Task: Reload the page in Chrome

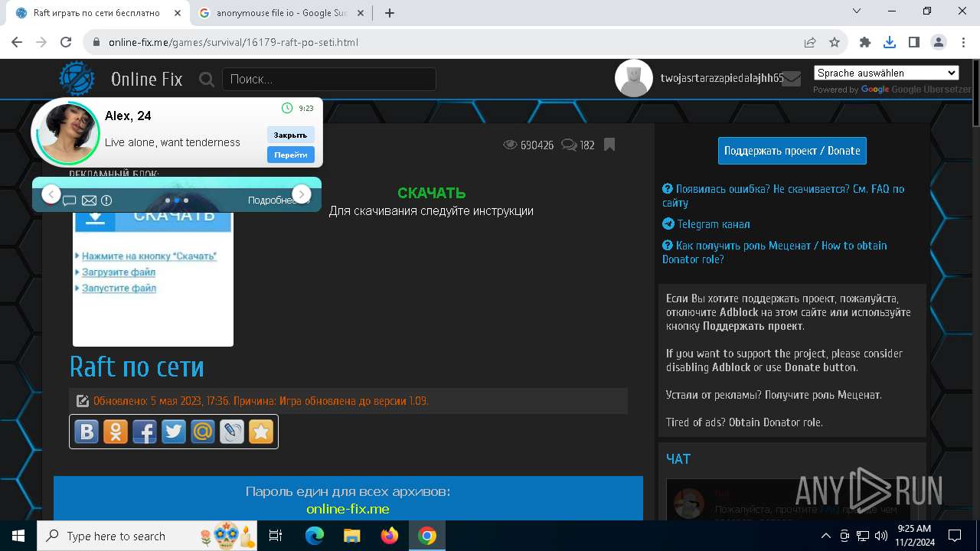Action: pyautogui.click(x=66, y=42)
